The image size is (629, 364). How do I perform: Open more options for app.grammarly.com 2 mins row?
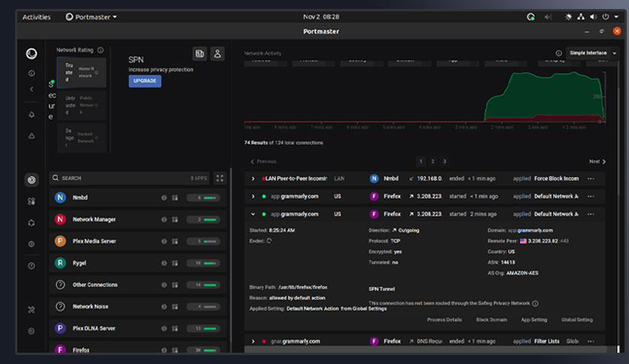[x=591, y=214]
